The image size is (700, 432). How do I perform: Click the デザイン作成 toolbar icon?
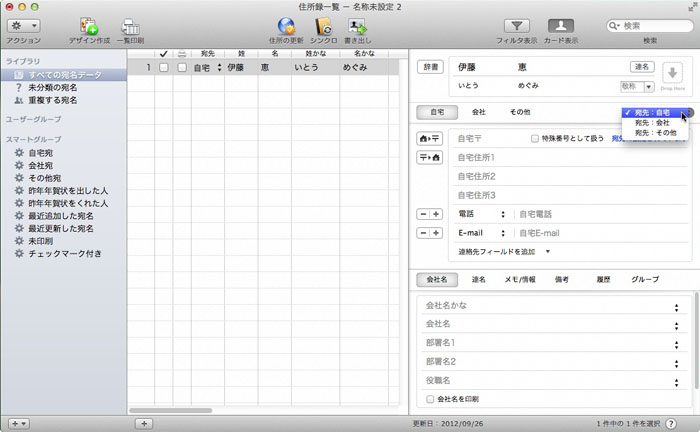click(x=88, y=25)
